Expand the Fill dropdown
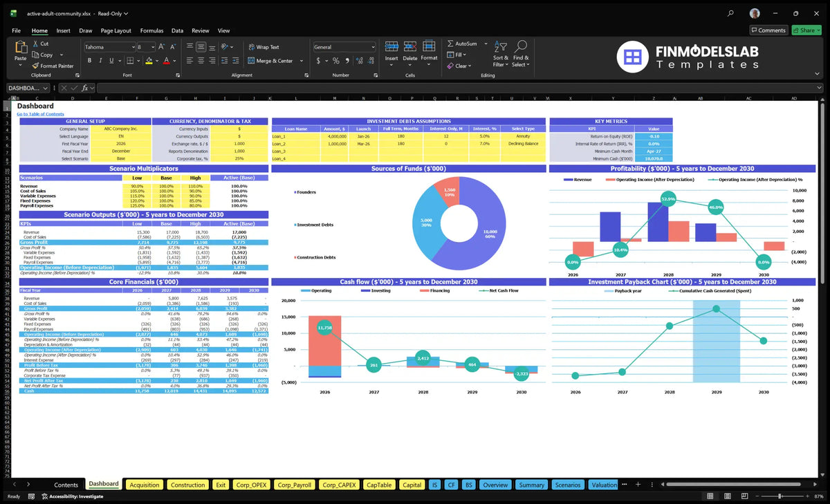 coord(465,55)
